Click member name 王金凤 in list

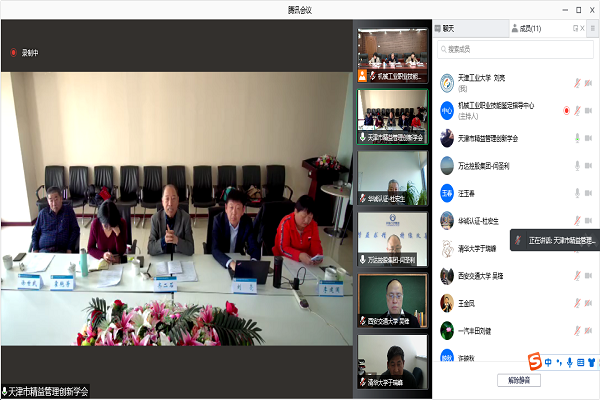pyautogui.click(x=466, y=304)
